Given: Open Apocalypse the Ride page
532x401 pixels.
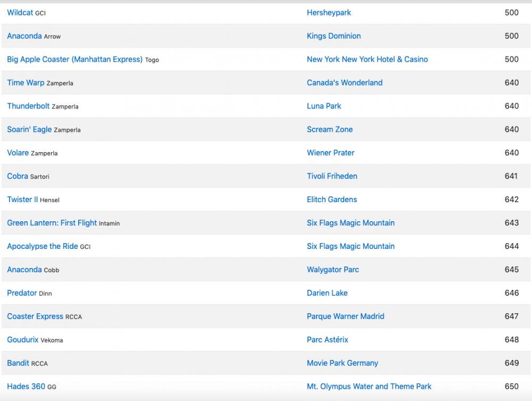Looking at the screenshot, I should pos(43,247).
